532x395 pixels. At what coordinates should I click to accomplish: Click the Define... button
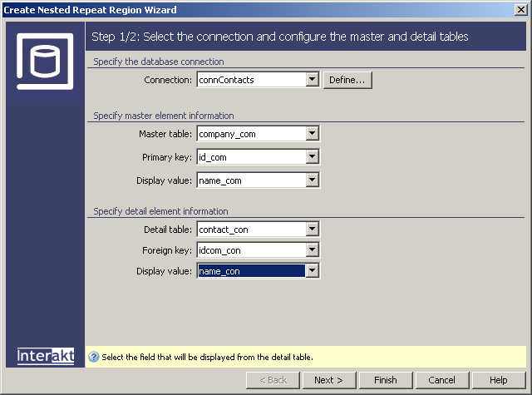tap(347, 80)
